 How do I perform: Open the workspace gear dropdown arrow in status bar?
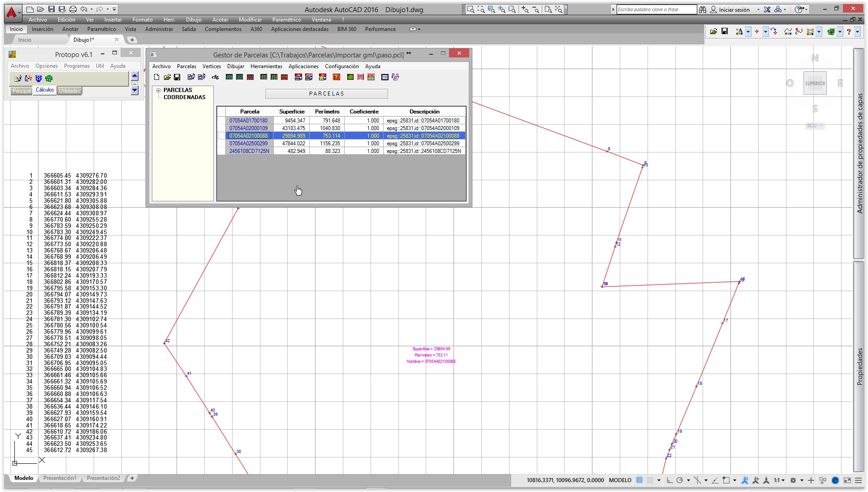[x=802, y=480]
